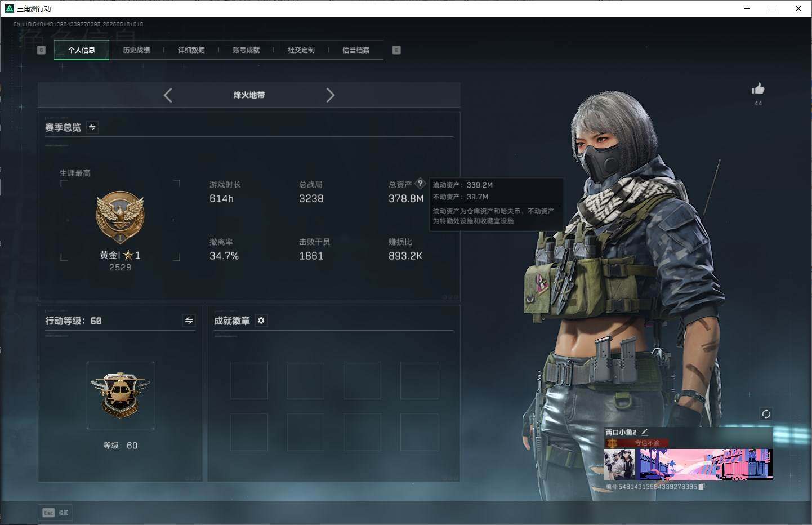Screen dimensions: 812x525
Task: Copy the player ID number icon
Action: [x=701, y=487]
